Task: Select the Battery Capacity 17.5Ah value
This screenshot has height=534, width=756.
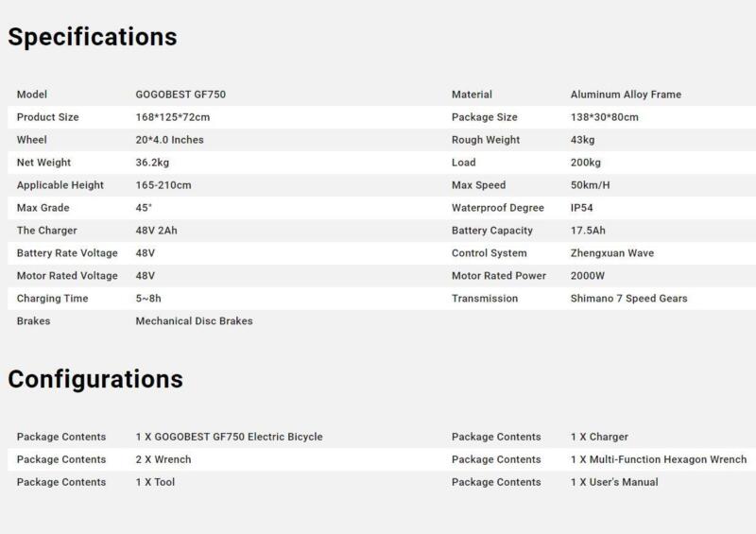Action: click(589, 231)
